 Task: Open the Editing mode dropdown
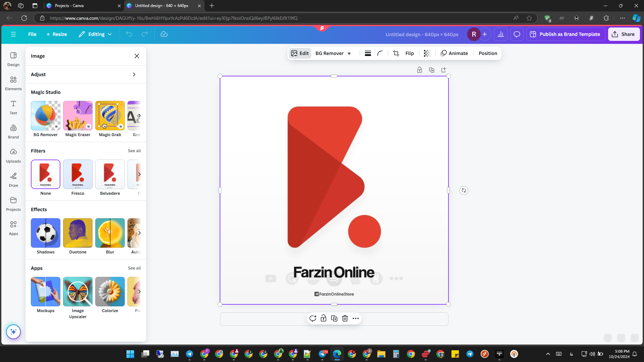click(x=95, y=34)
